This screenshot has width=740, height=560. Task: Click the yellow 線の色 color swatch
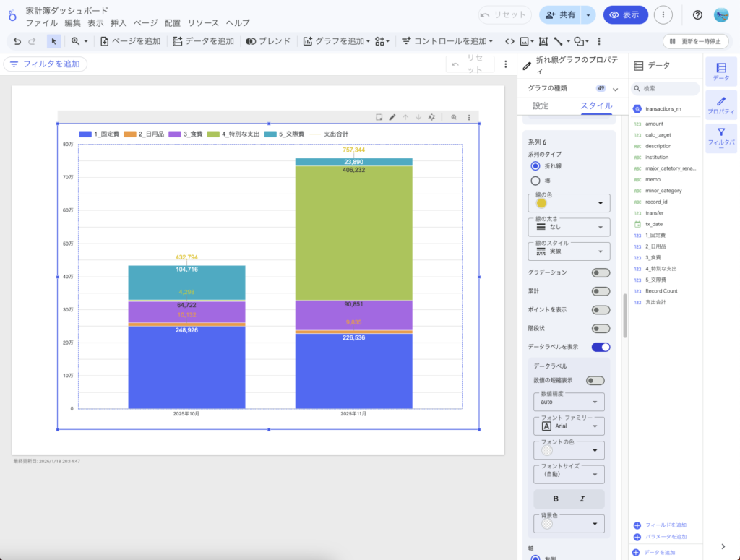click(541, 203)
